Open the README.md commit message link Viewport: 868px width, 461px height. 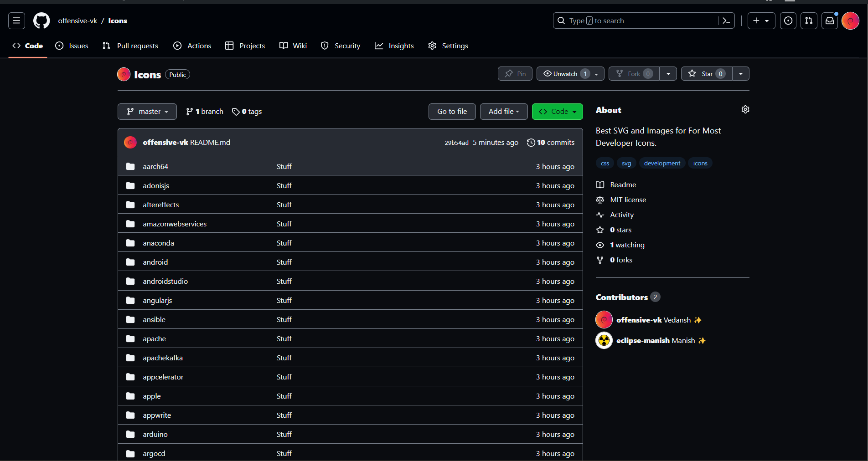coord(210,142)
